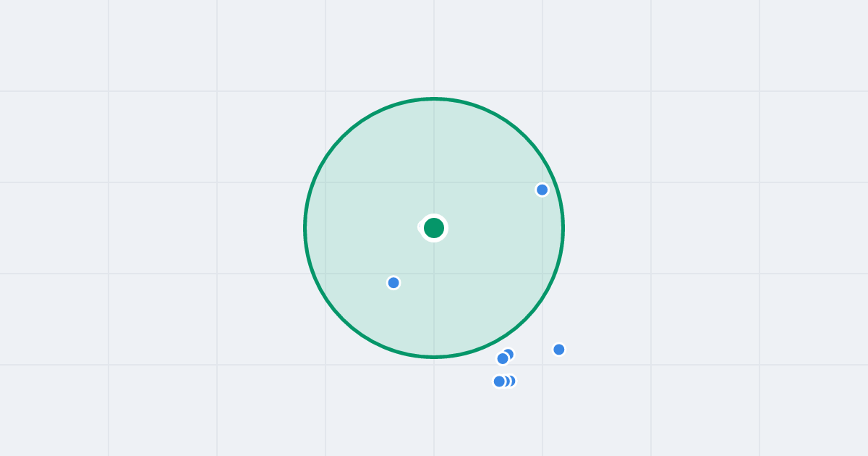The height and width of the screenshot is (456, 868).
Task: Select the front blue dot of the overlapping pair below the circle
Action: pos(503,358)
